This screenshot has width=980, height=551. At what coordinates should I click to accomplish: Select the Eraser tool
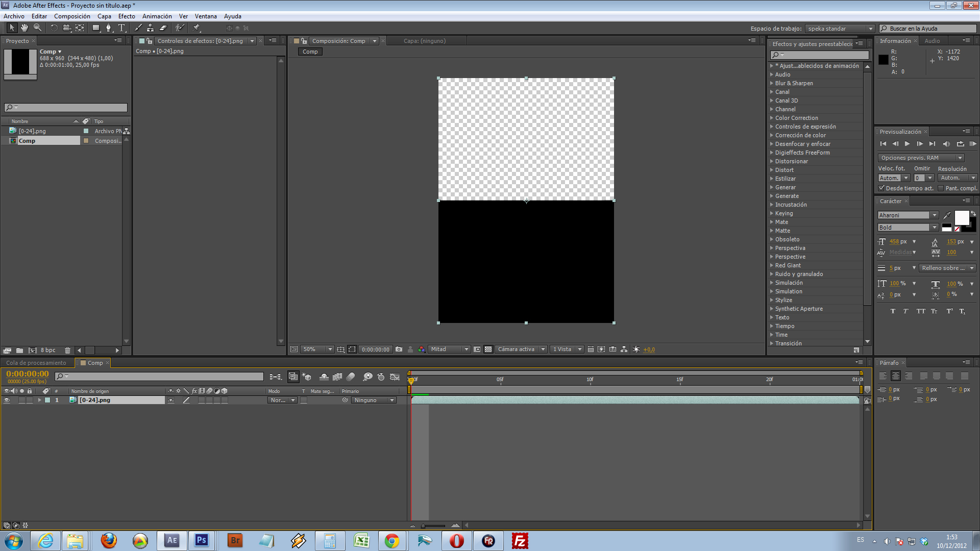[x=163, y=28]
